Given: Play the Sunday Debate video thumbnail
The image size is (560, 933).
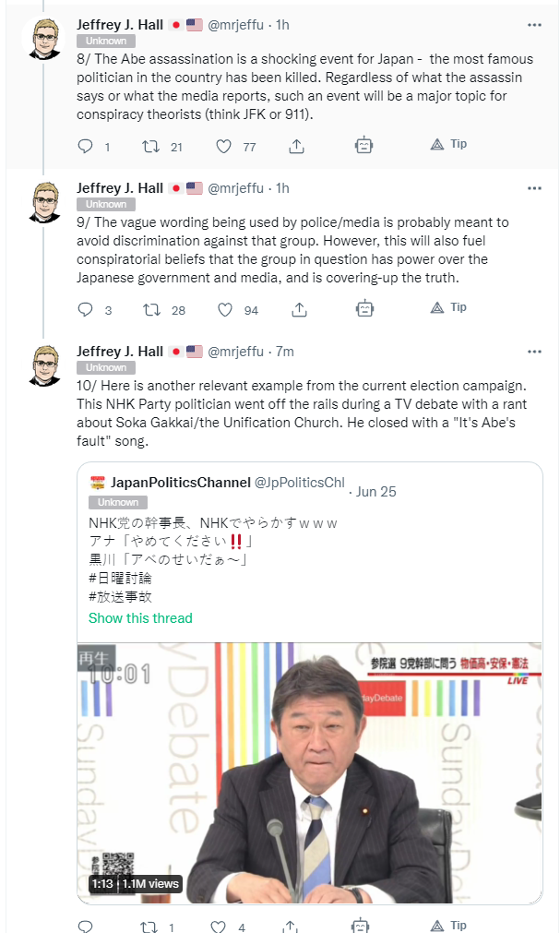Looking at the screenshot, I should coord(309,773).
